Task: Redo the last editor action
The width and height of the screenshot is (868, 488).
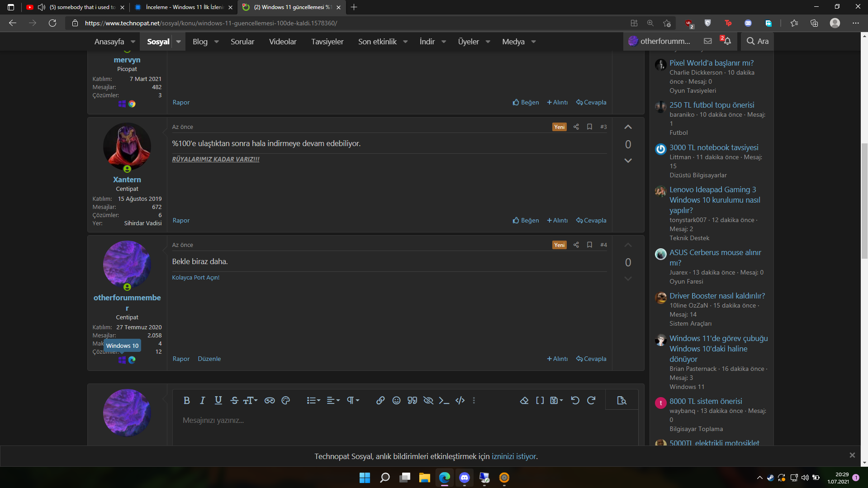Action: (x=591, y=400)
